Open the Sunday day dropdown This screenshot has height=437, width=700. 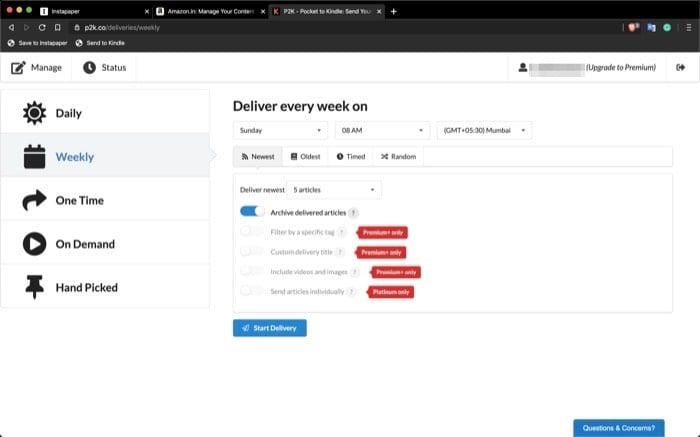280,130
